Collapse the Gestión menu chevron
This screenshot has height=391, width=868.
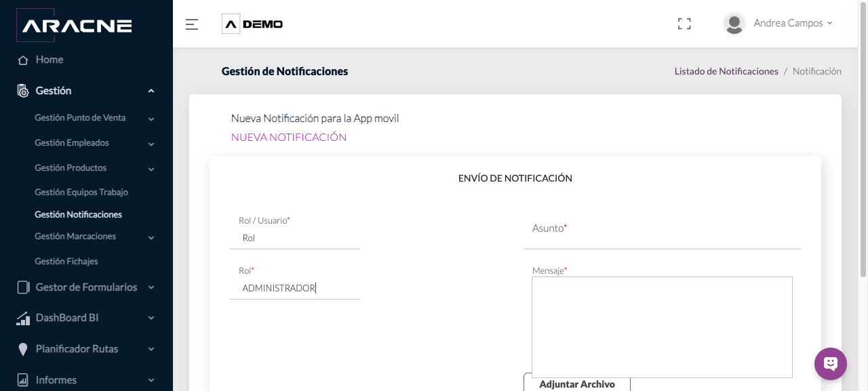(x=151, y=91)
